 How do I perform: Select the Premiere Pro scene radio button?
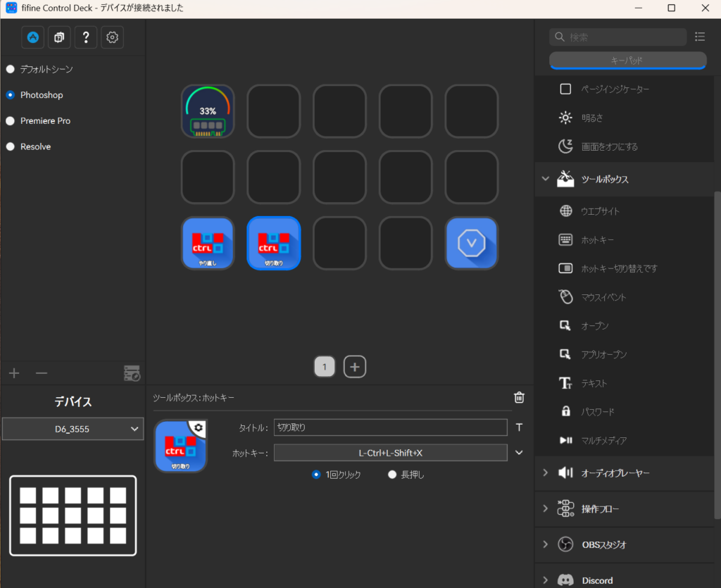coord(10,121)
